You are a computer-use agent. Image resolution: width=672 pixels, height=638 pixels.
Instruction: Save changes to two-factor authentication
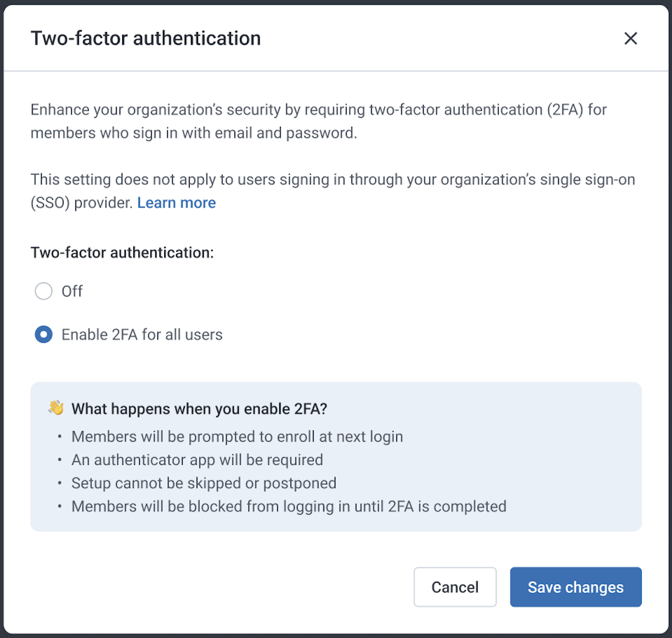(x=575, y=587)
